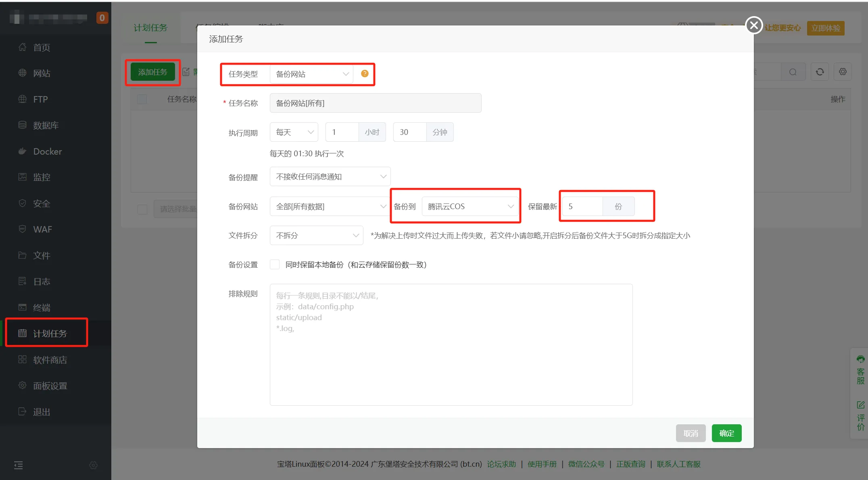This screenshot has width=868, height=480.
Task: Open the 正版查询 footer link
Action: tap(631, 464)
